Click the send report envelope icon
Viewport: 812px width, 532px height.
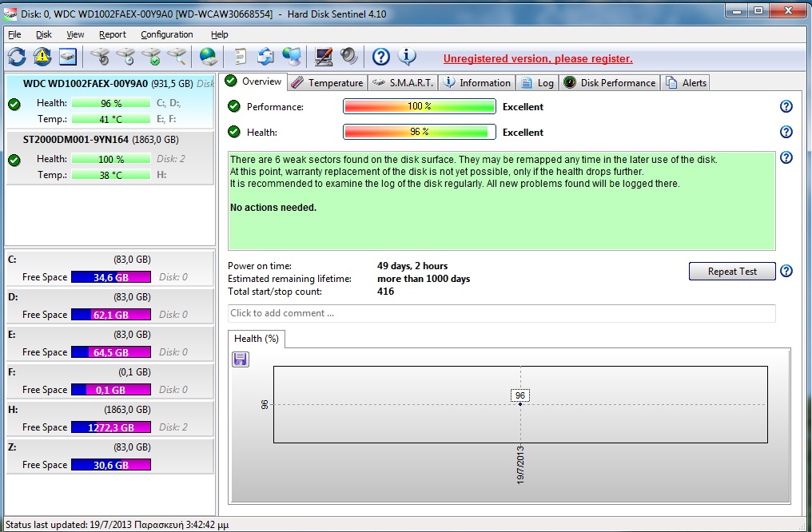pyautogui.click(x=265, y=57)
